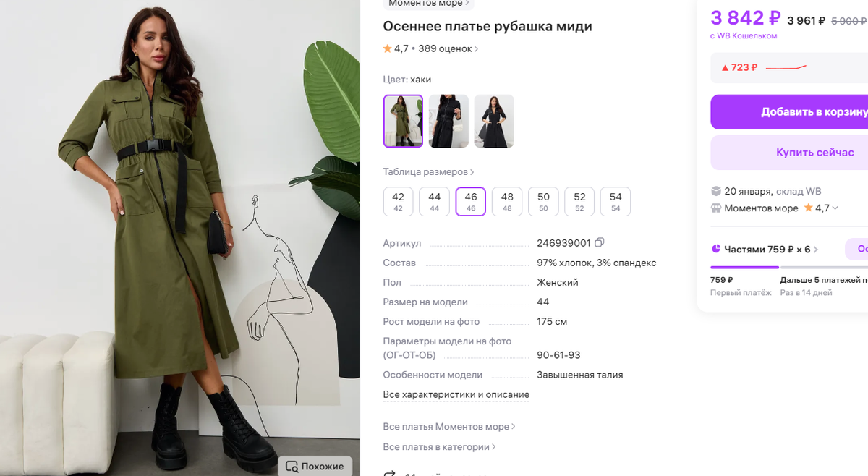
Task: Copy the article number 246939001
Action: click(x=599, y=242)
